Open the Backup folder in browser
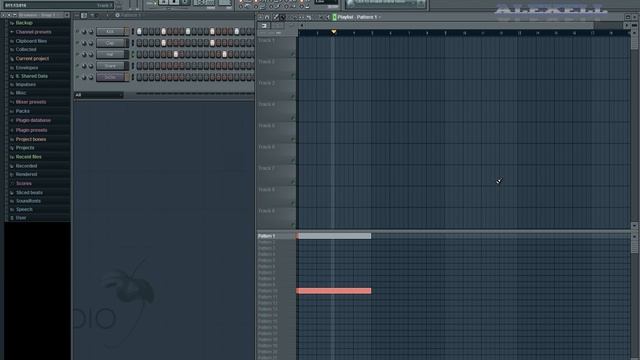 (24, 23)
